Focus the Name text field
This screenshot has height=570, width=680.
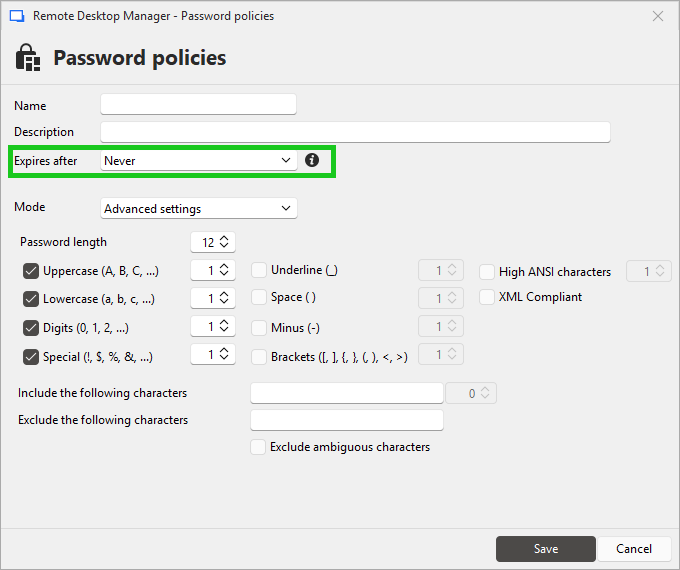click(199, 105)
